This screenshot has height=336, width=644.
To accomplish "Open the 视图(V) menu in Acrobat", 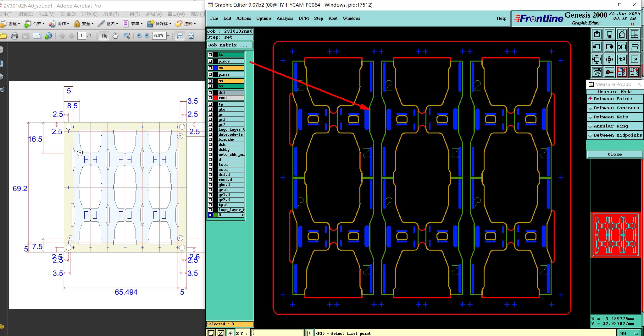I will [x=47, y=14].
